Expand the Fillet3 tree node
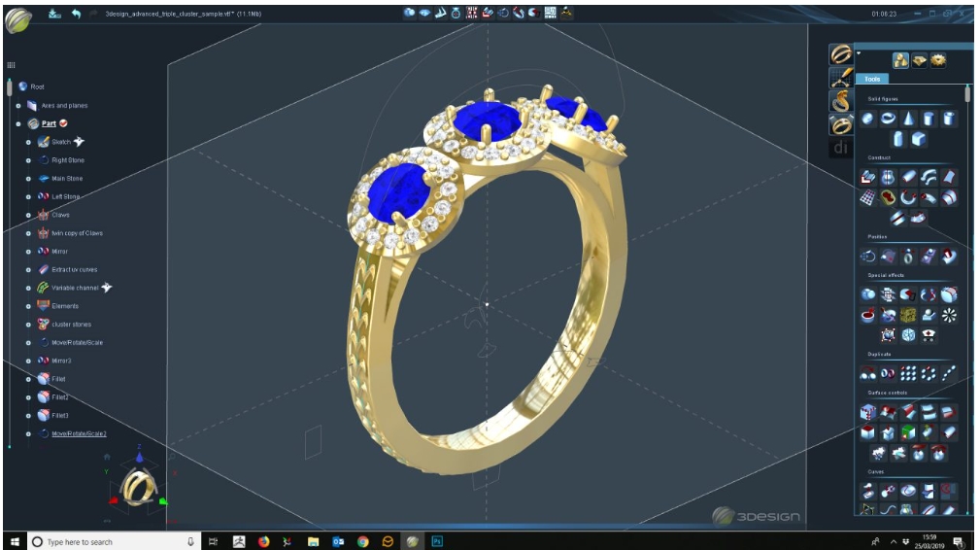980x550 pixels. tap(29, 416)
